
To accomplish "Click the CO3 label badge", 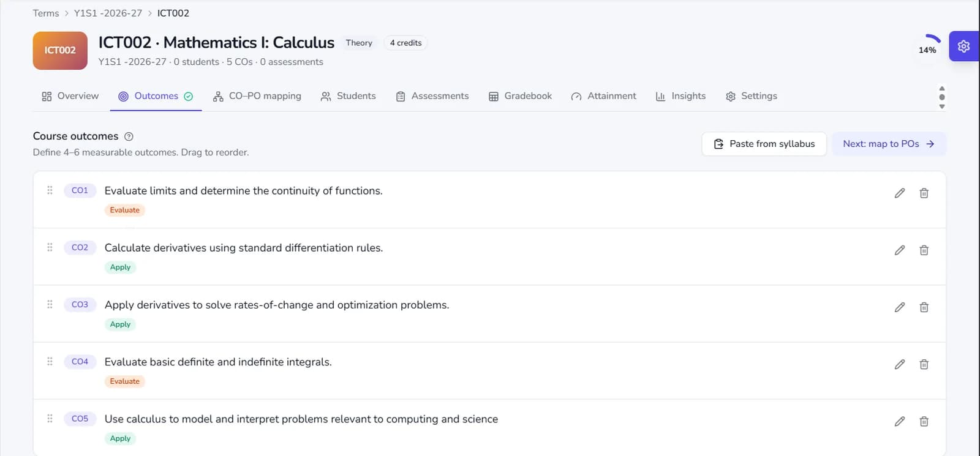I will 80,304.
